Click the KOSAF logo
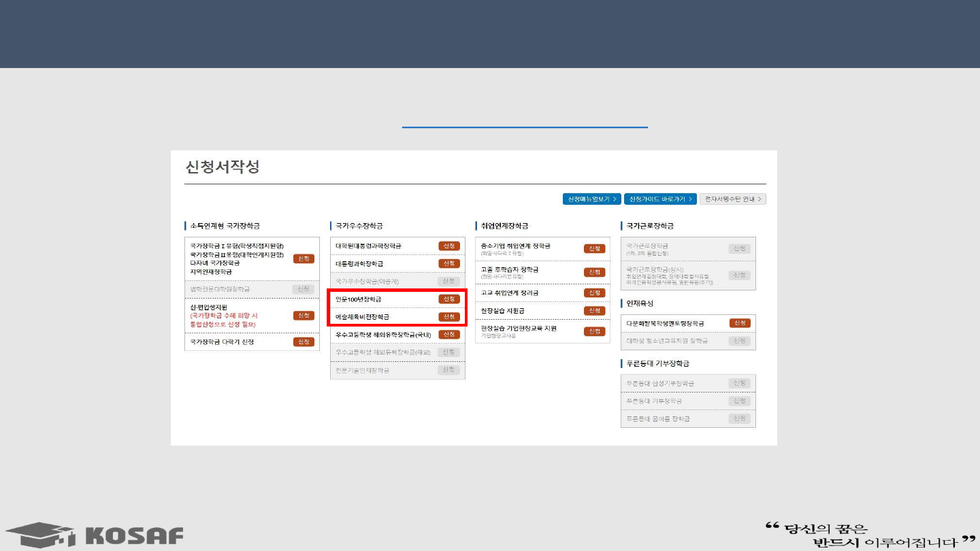 coord(95,535)
